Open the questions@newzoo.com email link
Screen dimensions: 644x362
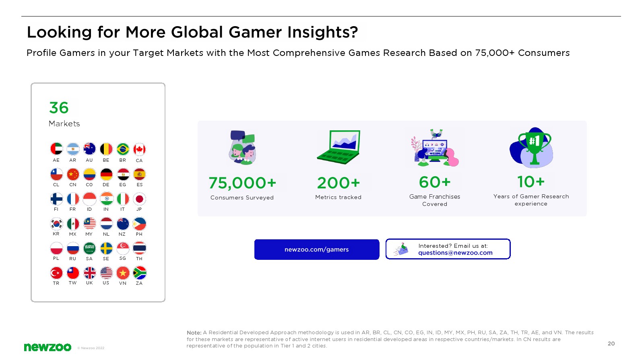click(455, 253)
